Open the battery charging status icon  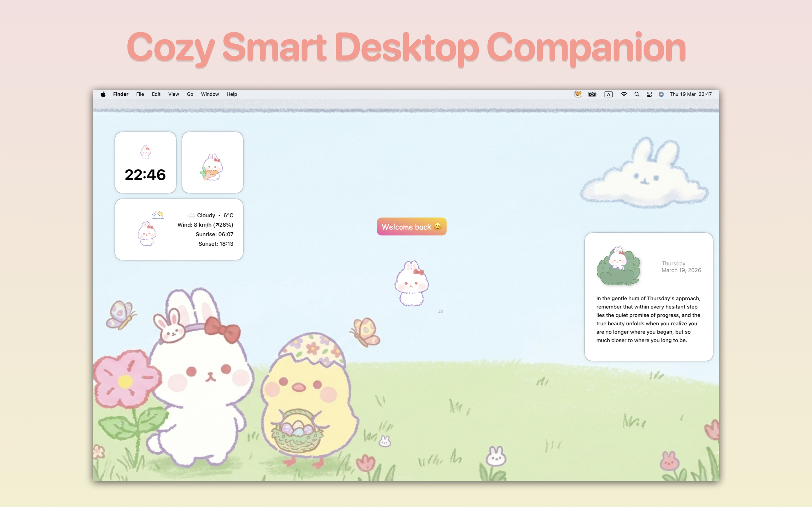pos(592,94)
